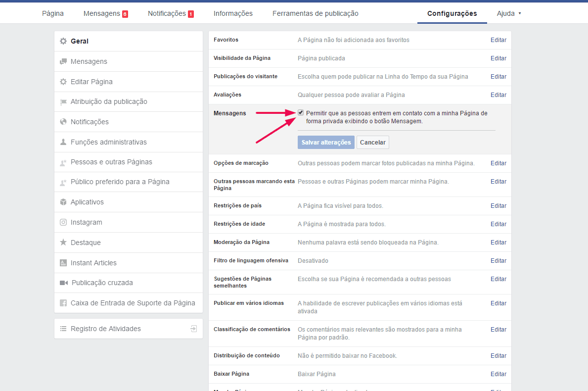
Task: Click 'Qualquer pessoa pode avaliar a Página' text
Action: (352, 95)
